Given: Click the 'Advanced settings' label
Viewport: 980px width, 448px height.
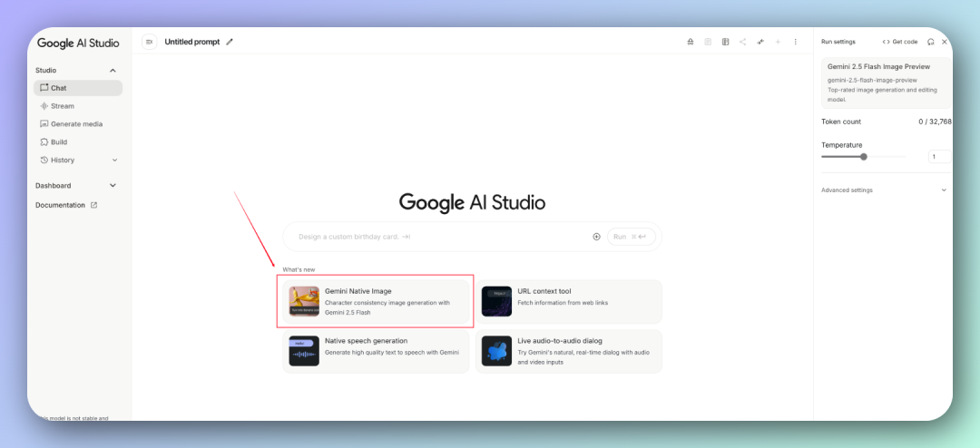Looking at the screenshot, I should pyautogui.click(x=847, y=190).
